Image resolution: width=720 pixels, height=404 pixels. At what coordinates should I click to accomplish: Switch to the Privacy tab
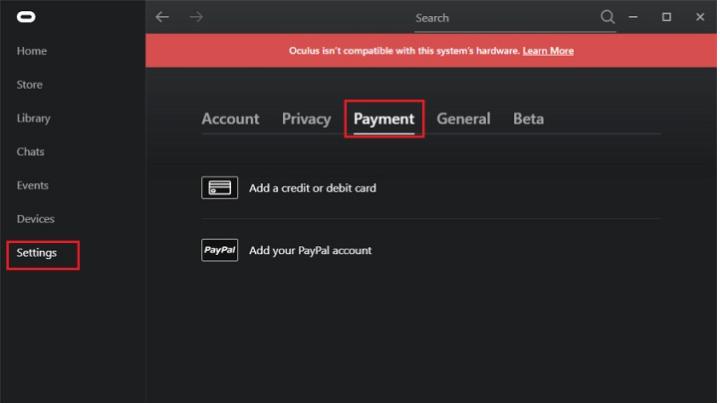(x=306, y=119)
